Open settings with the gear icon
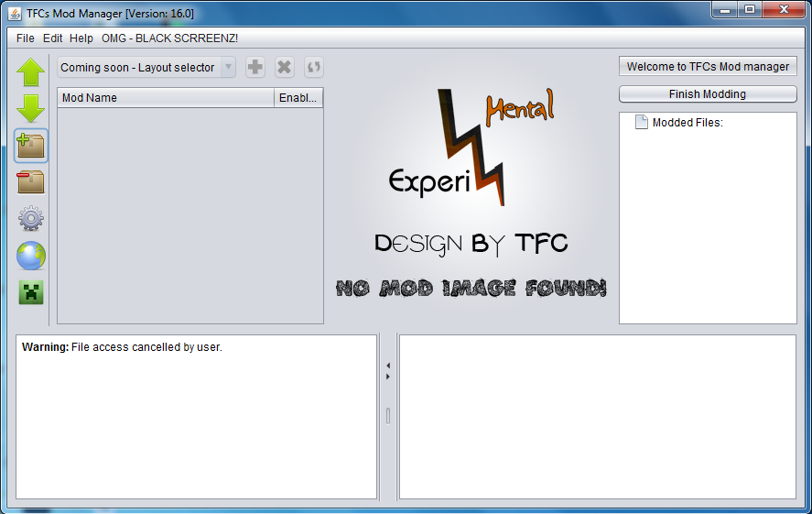The height and width of the screenshot is (514, 812). pyautogui.click(x=30, y=218)
